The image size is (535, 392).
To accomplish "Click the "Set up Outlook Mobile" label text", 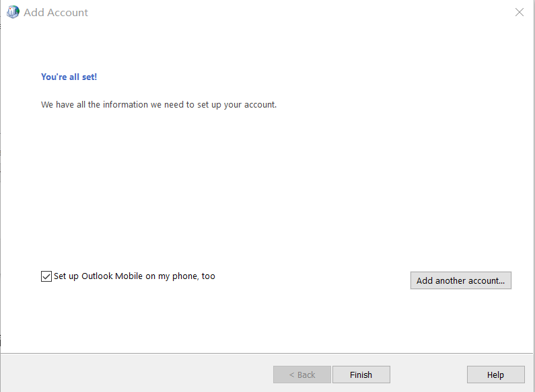I will point(134,276).
